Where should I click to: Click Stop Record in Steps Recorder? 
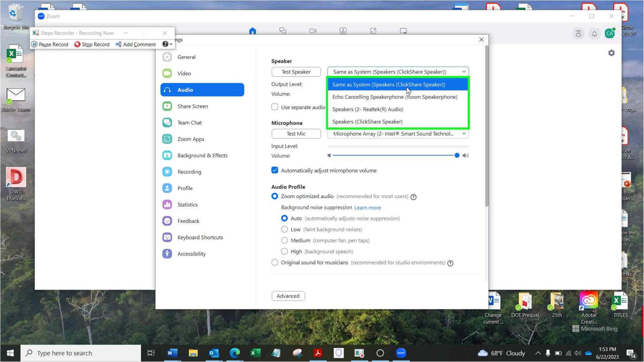(92, 44)
